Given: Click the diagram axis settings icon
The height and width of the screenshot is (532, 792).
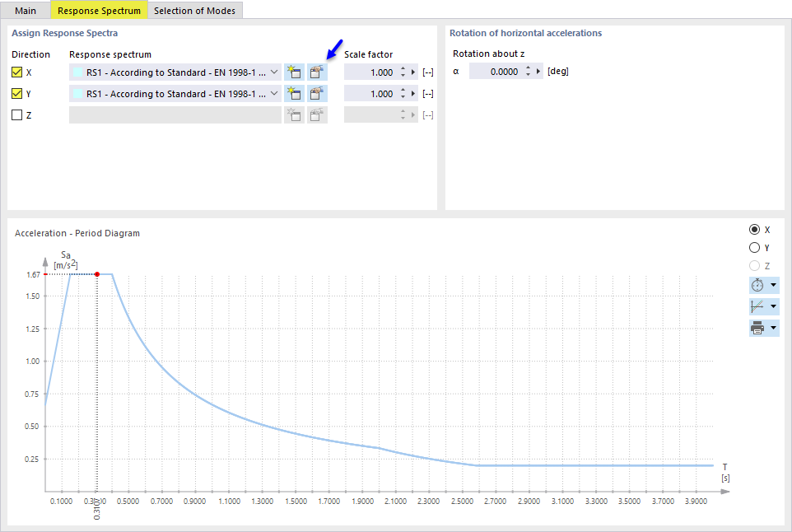Looking at the screenshot, I should pos(757,306).
